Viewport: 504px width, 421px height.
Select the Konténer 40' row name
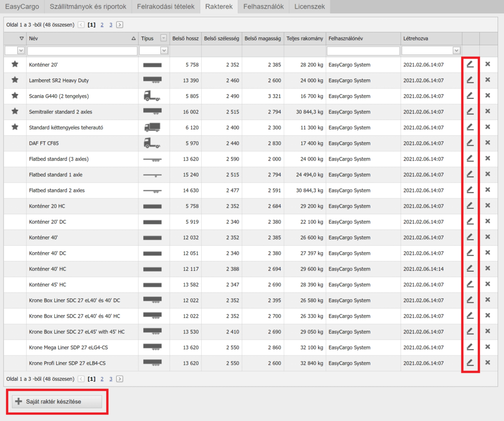43,237
